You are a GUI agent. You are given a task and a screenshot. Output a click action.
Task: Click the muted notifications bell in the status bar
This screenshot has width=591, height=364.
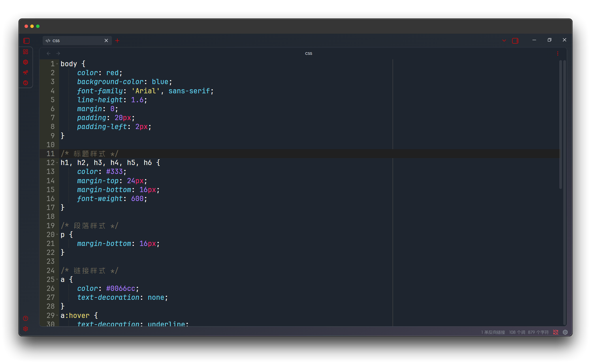556,332
